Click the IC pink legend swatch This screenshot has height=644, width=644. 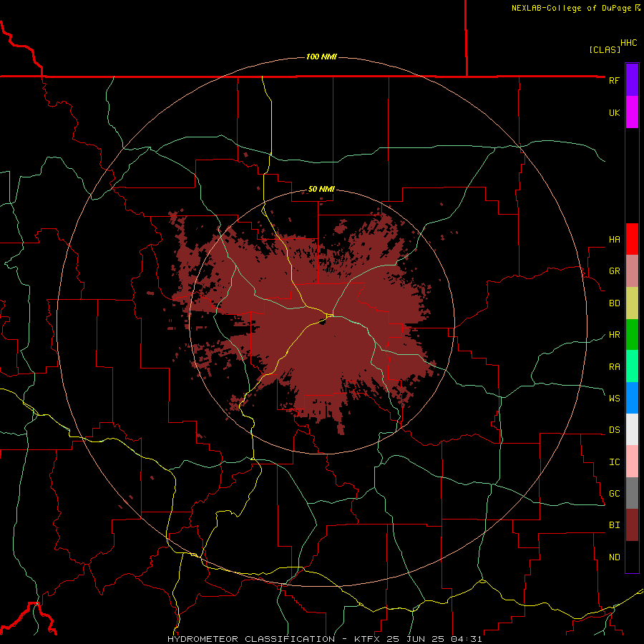pos(632,462)
